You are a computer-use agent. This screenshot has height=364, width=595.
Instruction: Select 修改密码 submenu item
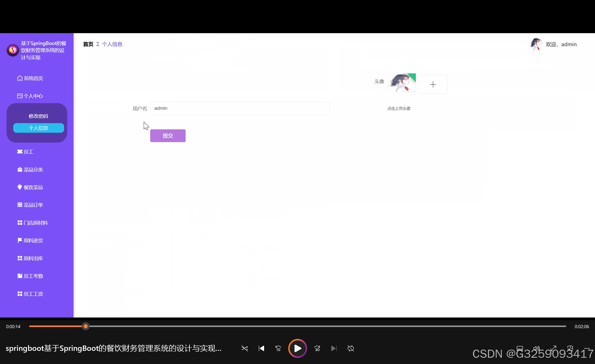[38, 116]
